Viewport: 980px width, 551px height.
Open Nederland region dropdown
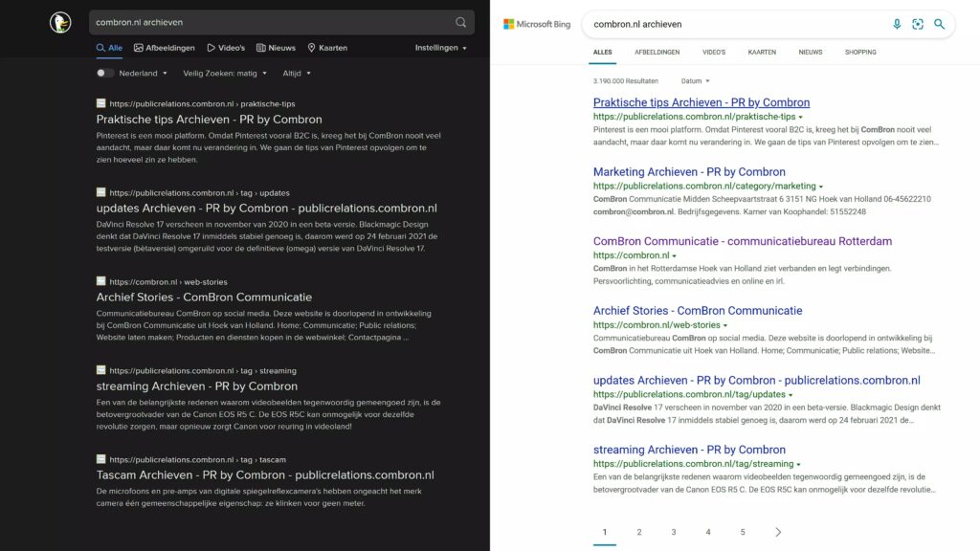click(144, 73)
